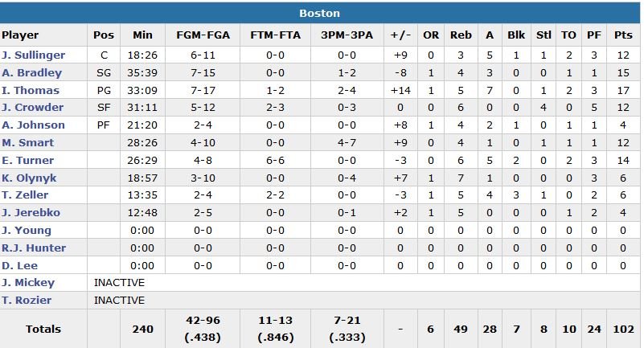Open A. Johnson player profile
The image size is (644, 348).
33,125
